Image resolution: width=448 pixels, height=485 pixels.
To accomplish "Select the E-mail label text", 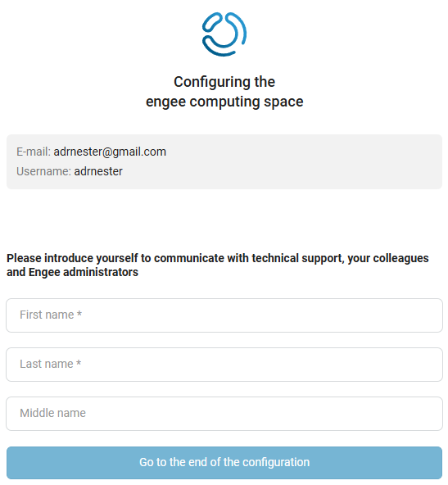I will [34, 152].
